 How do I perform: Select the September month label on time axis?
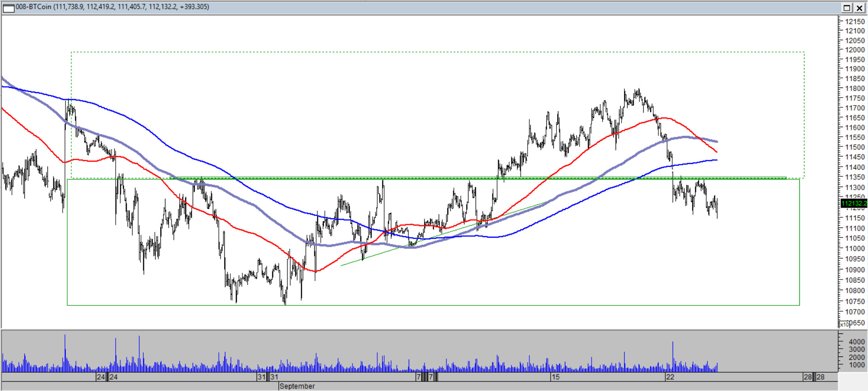pyautogui.click(x=297, y=386)
